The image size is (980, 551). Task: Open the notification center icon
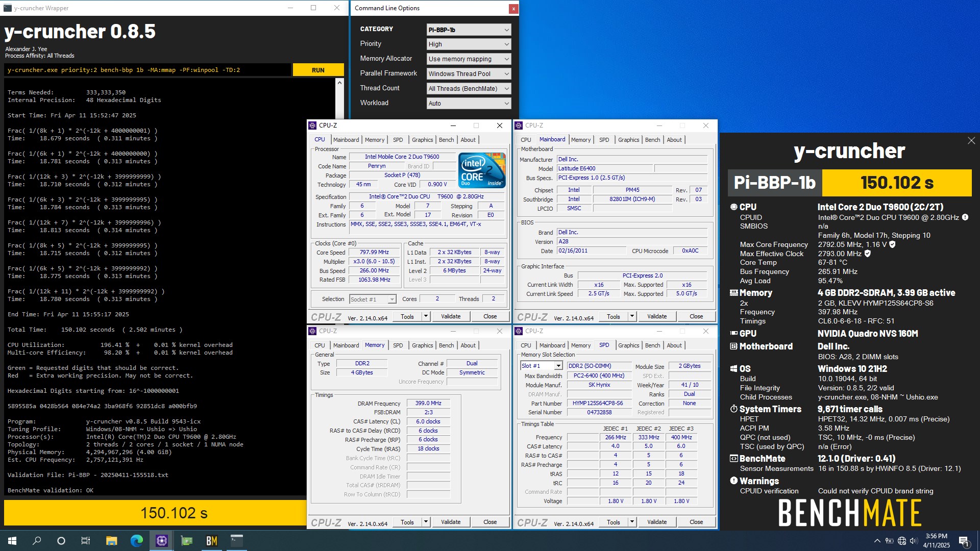tap(964, 541)
